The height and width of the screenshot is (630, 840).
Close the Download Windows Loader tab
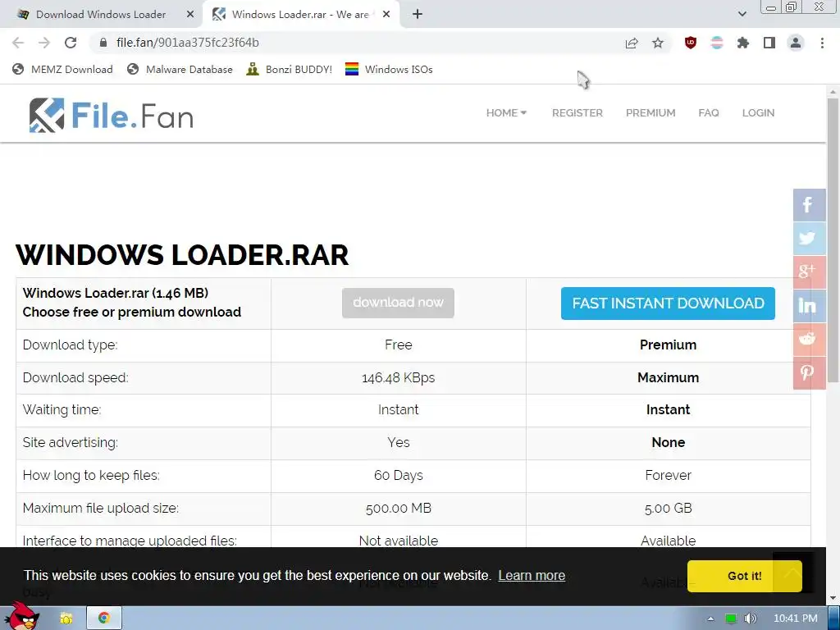tap(190, 15)
